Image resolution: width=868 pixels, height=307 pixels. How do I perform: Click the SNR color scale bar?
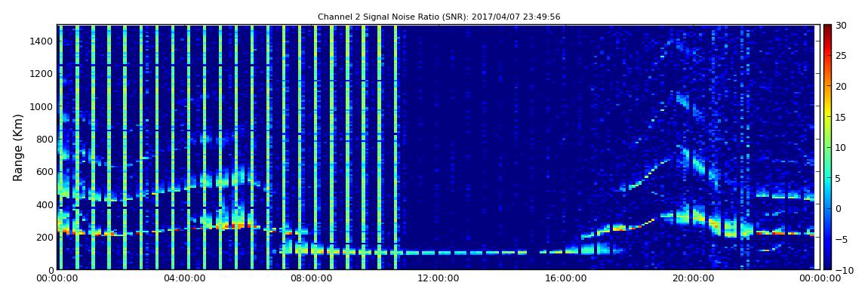click(x=827, y=147)
